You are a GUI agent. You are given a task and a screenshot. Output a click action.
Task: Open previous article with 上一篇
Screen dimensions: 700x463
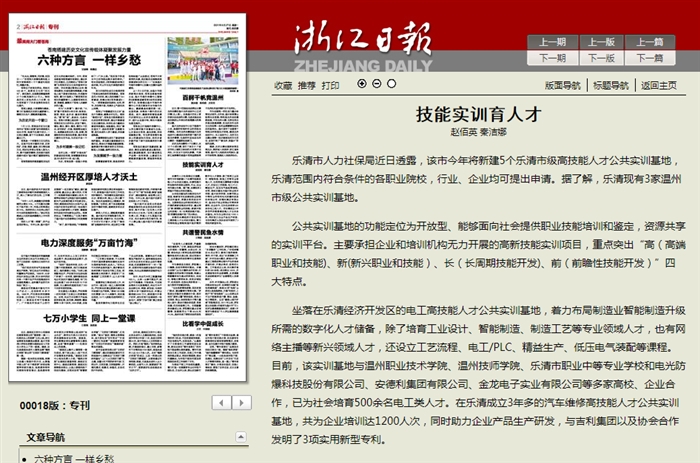(x=650, y=42)
